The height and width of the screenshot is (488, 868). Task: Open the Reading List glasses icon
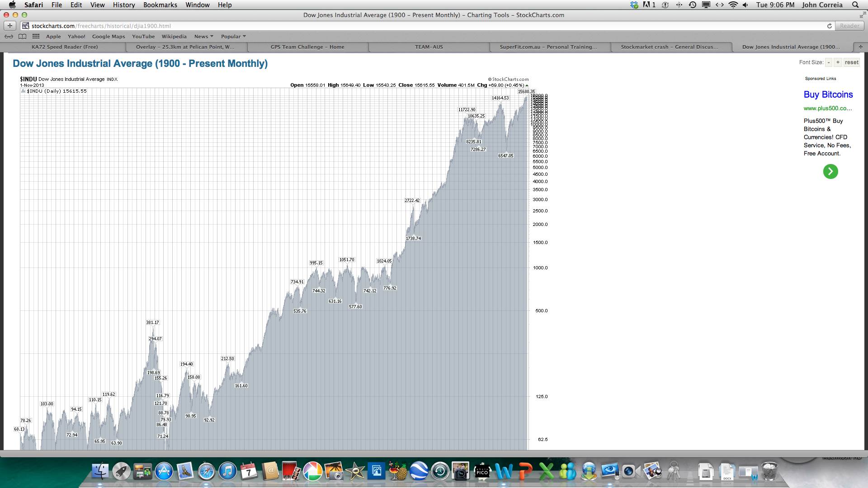tap(9, 37)
